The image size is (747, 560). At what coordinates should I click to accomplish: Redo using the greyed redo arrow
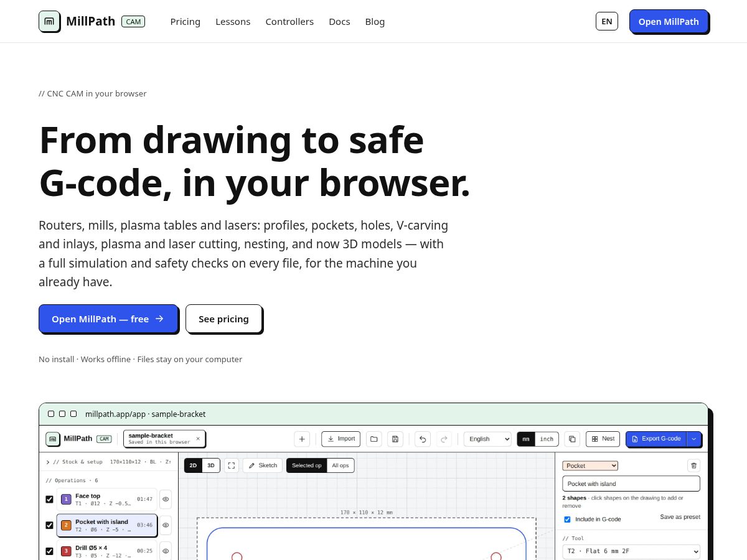coord(444,439)
